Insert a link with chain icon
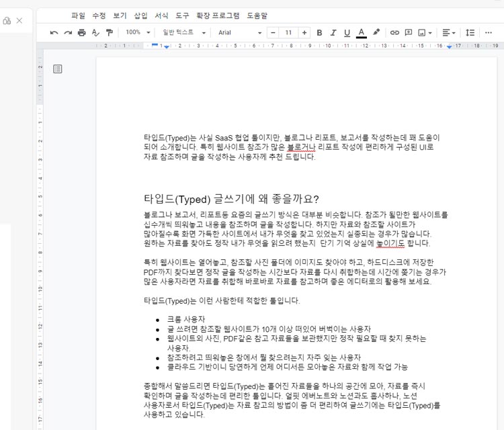The height and width of the screenshot is (430, 504). 394,33
